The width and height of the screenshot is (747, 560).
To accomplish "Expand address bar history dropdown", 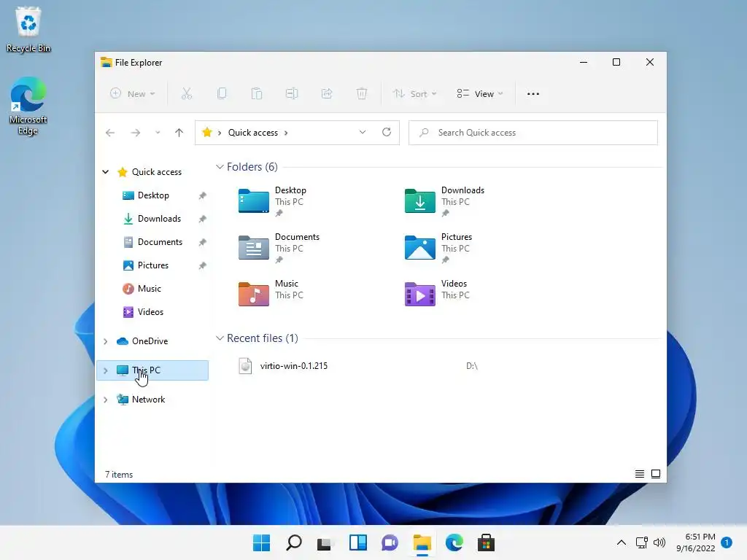I will 363,133.
